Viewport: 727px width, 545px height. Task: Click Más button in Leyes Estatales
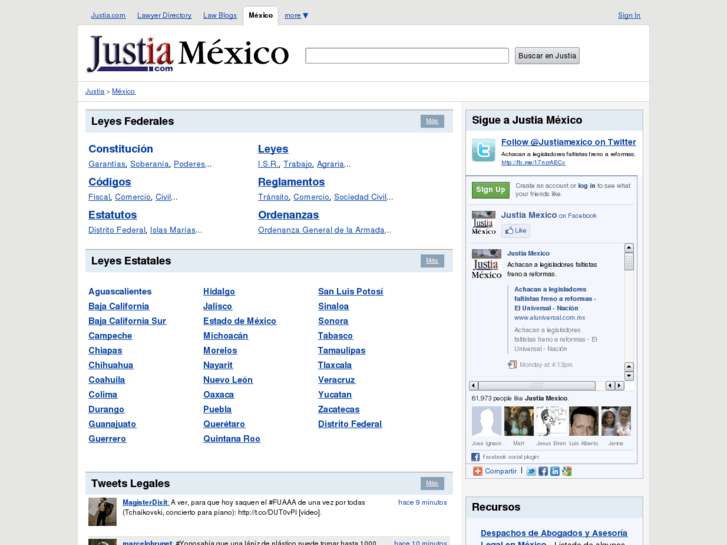tap(432, 261)
